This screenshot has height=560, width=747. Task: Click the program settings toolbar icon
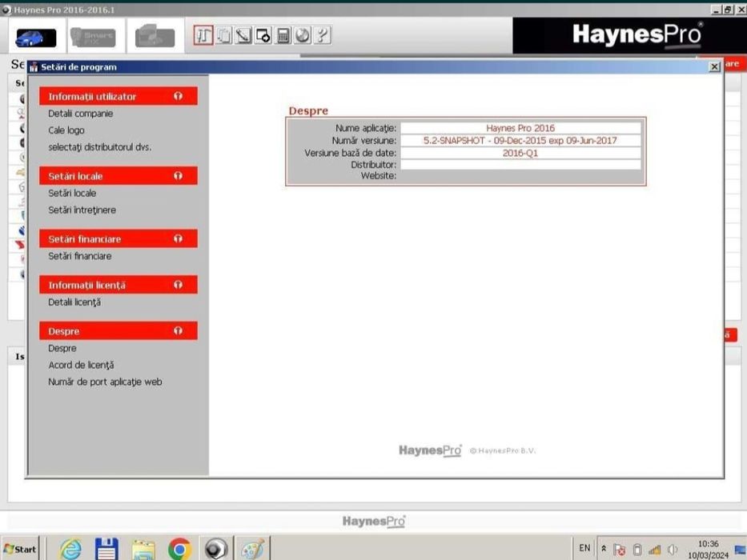[203, 35]
